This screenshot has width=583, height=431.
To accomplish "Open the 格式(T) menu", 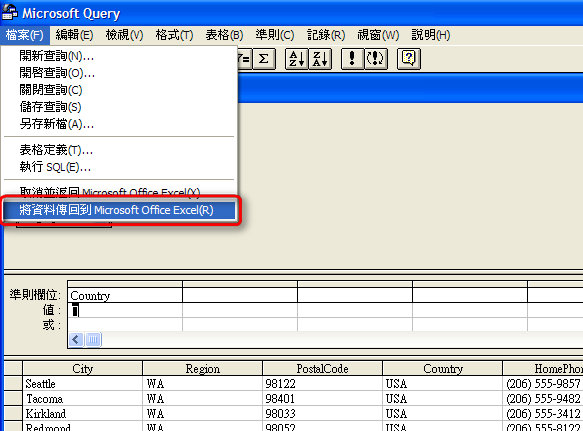I will [x=174, y=35].
